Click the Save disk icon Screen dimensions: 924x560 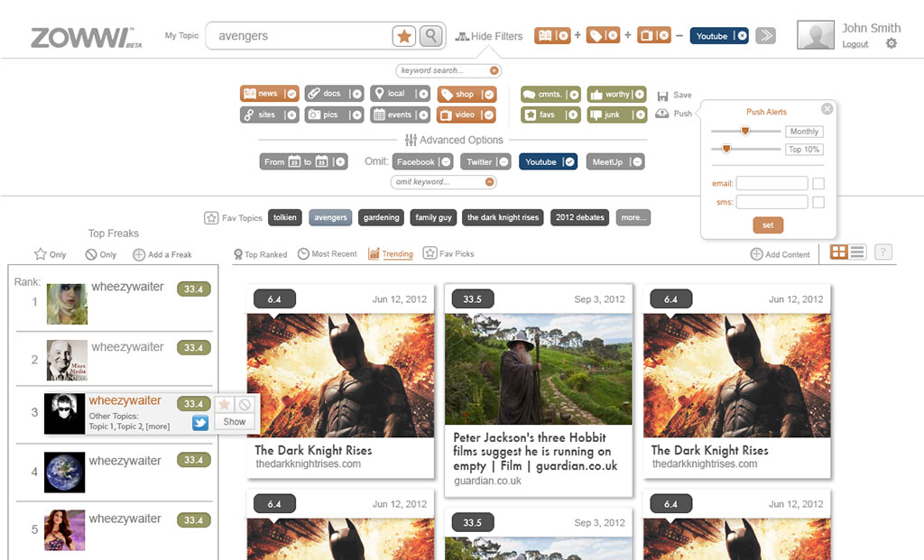coord(663,96)
